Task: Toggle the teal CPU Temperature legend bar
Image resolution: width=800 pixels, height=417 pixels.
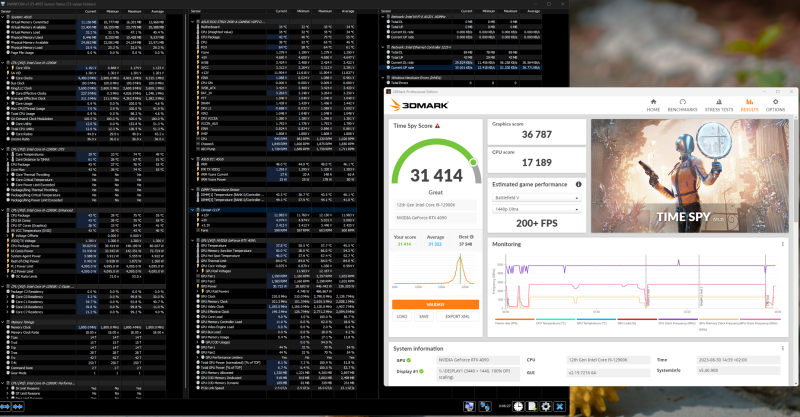Action: [x=555, y=320]
